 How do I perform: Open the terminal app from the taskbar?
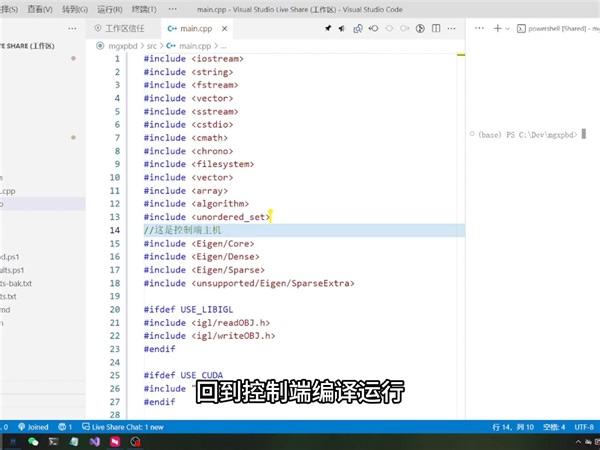(54, 442)
